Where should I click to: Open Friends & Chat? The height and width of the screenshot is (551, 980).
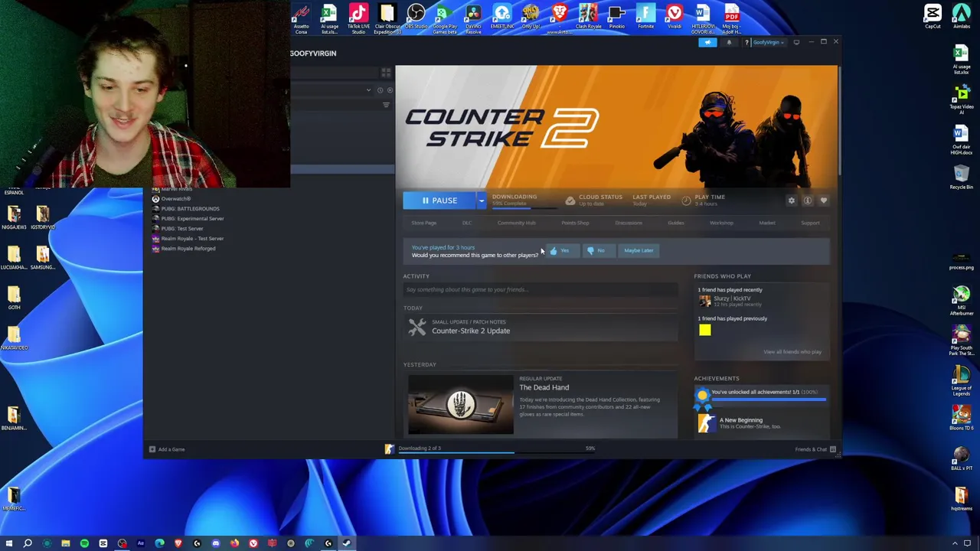tap(815, 449)
